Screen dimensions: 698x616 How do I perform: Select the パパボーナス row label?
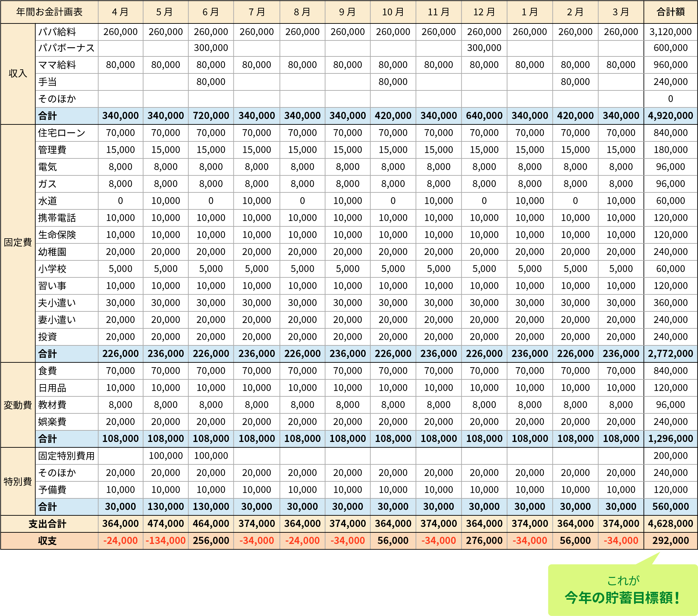click(x=66, y=48)
